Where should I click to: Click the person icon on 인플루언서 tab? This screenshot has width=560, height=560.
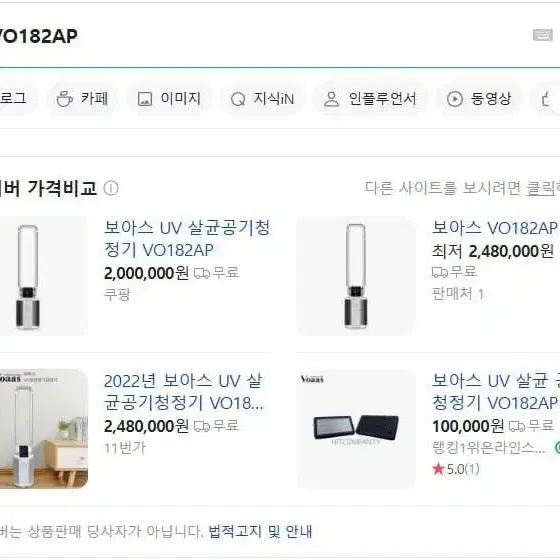(x=331, y=99)
